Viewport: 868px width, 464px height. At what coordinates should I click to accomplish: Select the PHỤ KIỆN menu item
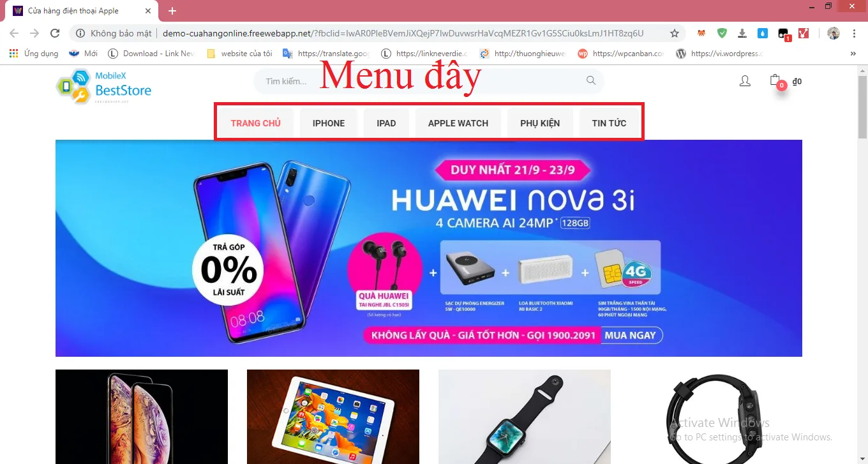pos(540,123)
